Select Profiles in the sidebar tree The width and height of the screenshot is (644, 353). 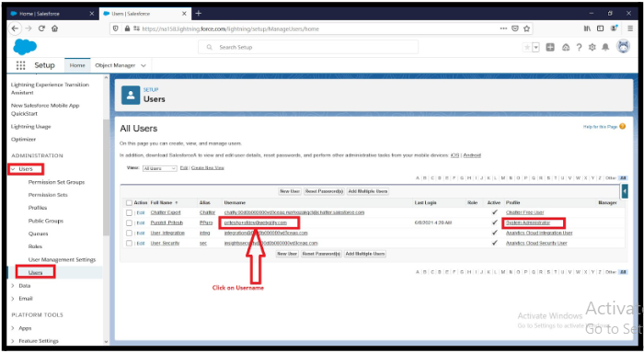point(38,208)
